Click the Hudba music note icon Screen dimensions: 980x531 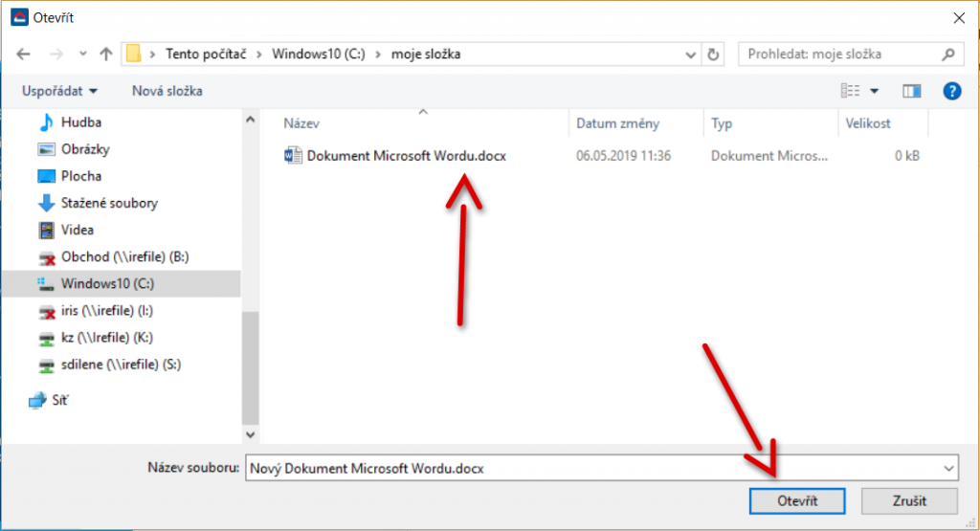[46, 122]
